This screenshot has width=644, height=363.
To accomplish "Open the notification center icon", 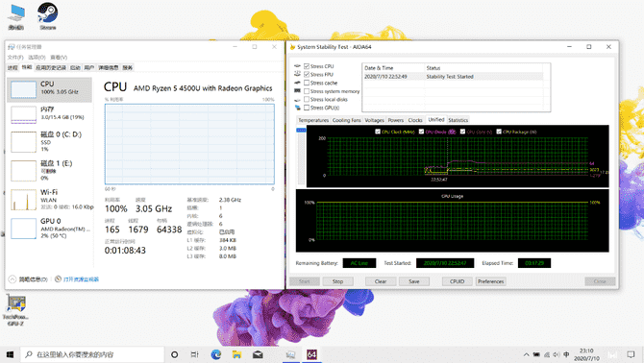I will 631,354.
